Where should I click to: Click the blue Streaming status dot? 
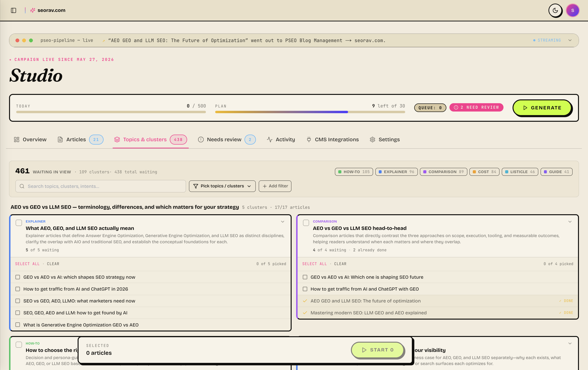(534, 40)
